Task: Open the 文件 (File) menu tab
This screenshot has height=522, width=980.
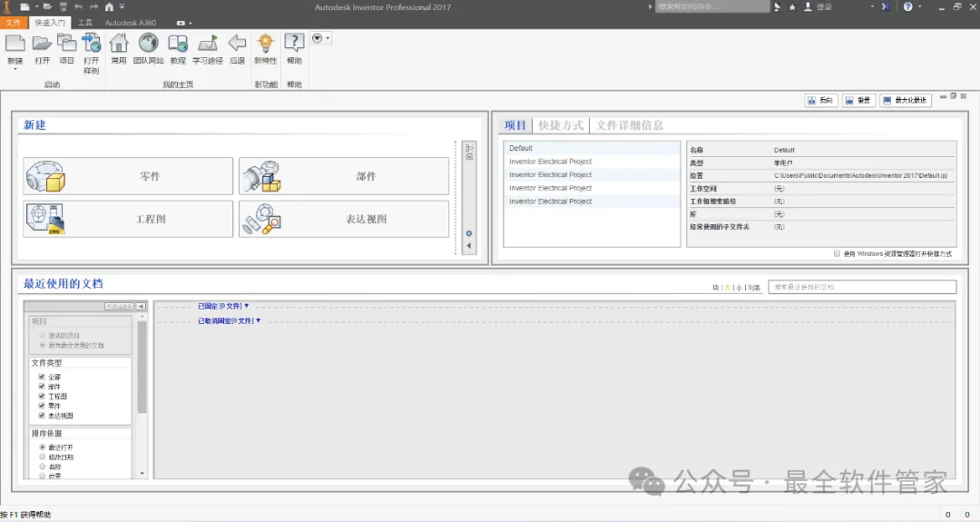Action: [x=13, y=23]
